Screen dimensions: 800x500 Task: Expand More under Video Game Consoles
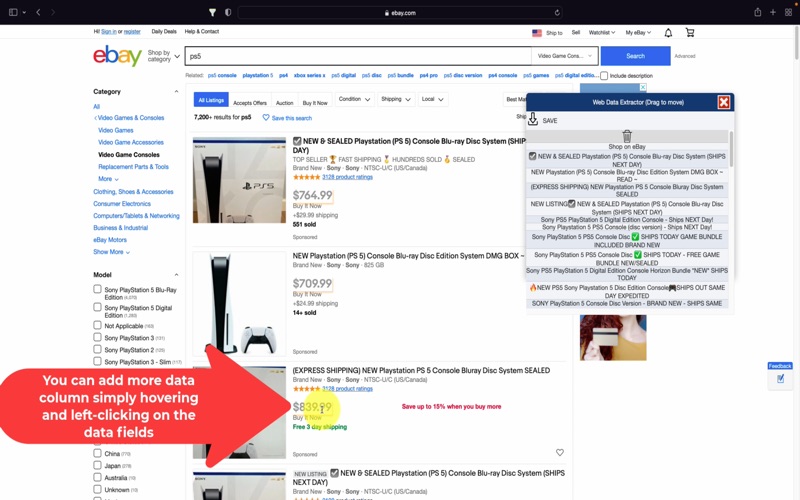coord(108,179)
